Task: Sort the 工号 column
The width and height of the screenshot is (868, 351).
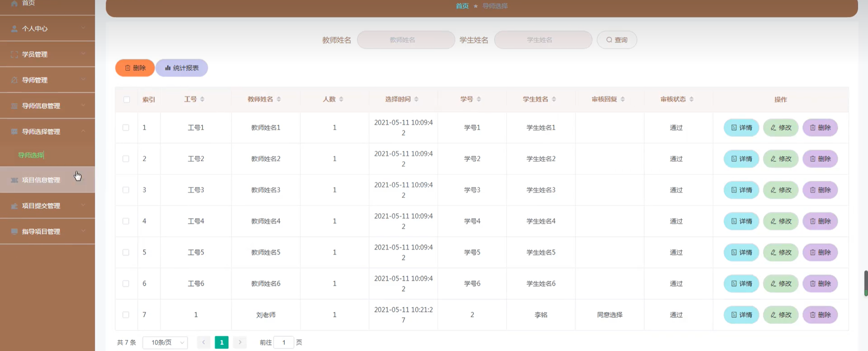Action: pos(202,99)
